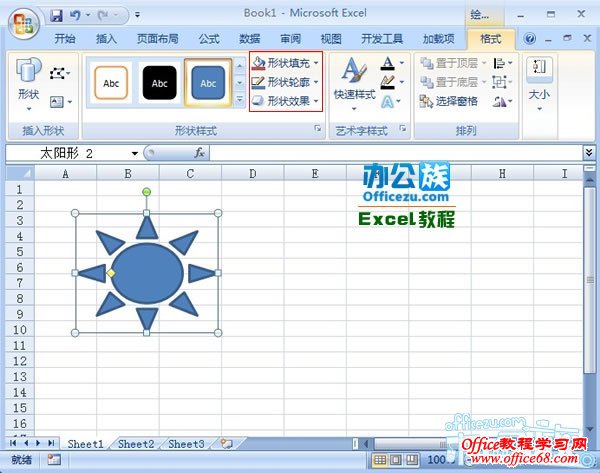
Task: Select column D header
Action: click(x=253, y=174)
